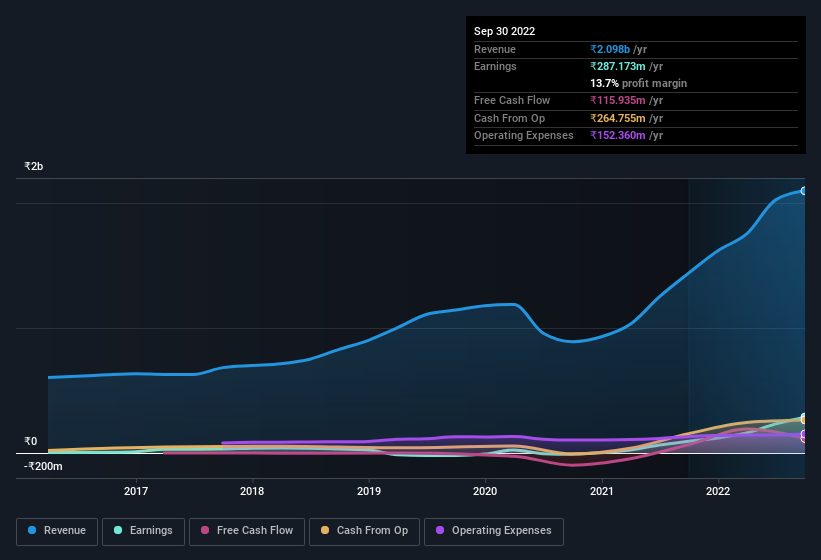
Task: Click the Operating Expenses purple endpoint marker
Action: pyautogui.click(x=804, y=434)
